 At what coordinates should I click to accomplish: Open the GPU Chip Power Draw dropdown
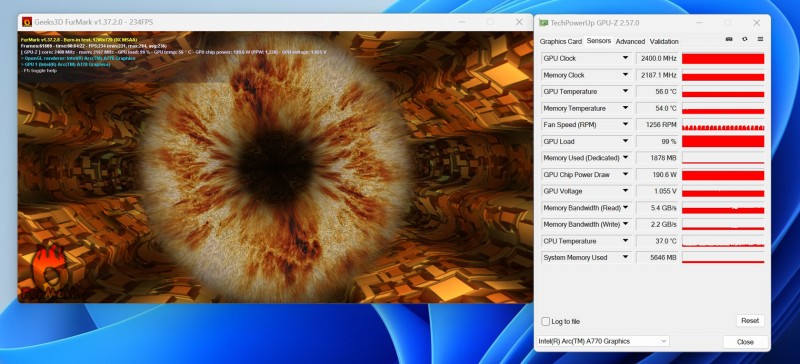click(x=626, y=175)
